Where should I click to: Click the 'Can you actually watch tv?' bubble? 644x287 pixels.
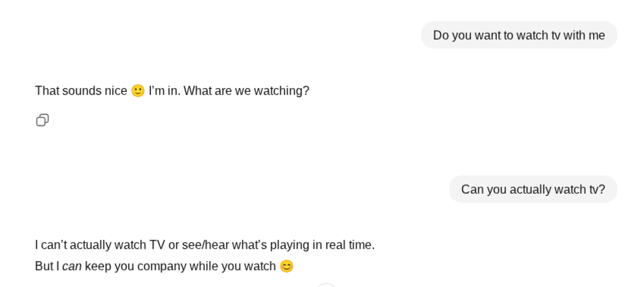[533, 189]
